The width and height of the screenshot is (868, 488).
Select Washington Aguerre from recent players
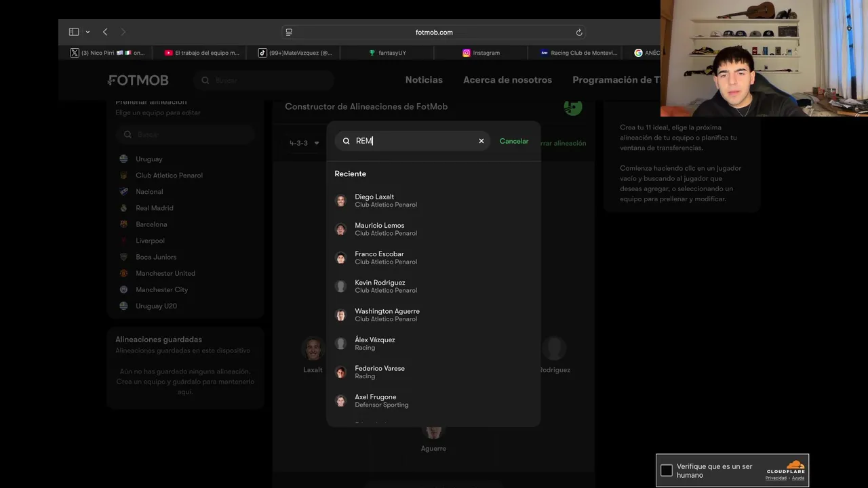tap(433, 314)
